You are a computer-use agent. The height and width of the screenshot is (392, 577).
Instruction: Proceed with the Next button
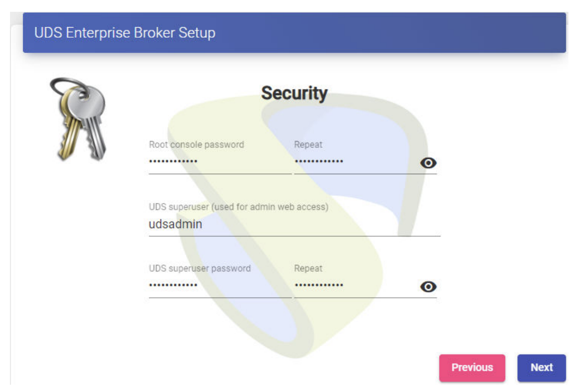pyautogui.click(x=542, y=367)
